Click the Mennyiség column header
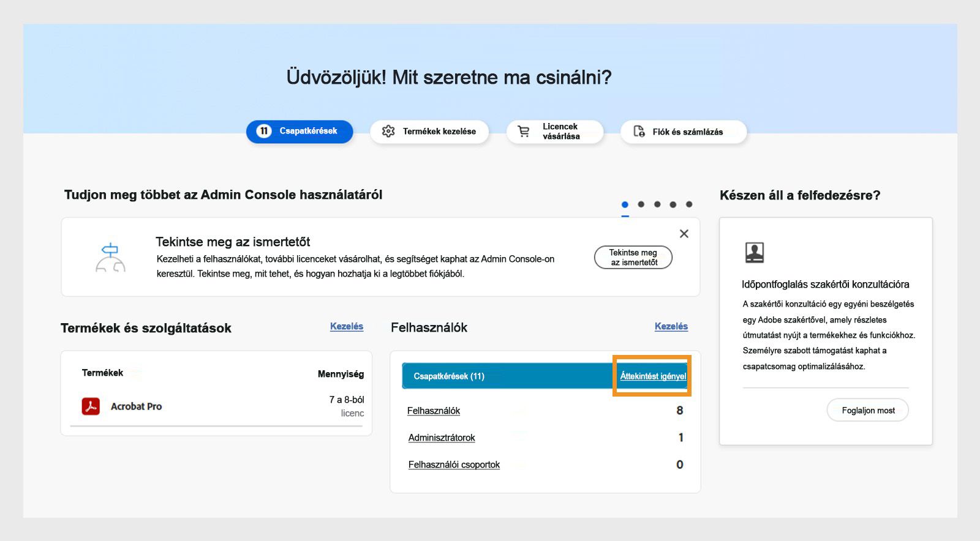Viewport: 980px width, 541px height. 341,374
